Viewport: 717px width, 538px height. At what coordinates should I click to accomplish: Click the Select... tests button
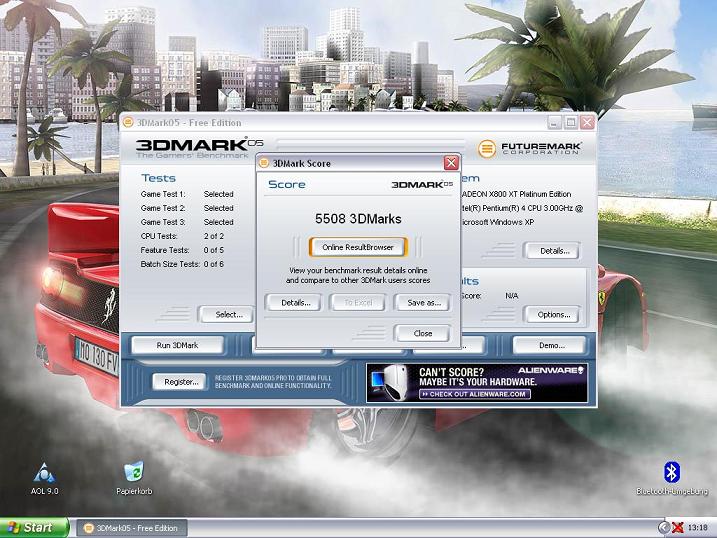(229, 314)
